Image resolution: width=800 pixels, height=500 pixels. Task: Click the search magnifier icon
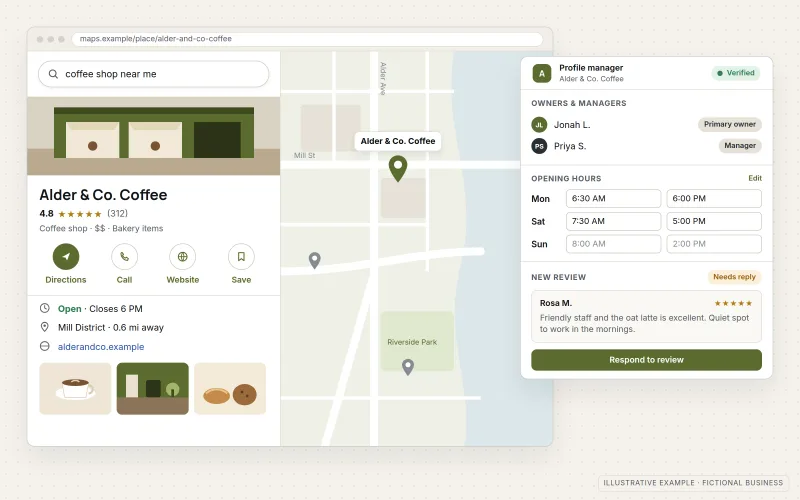(53, 74)
